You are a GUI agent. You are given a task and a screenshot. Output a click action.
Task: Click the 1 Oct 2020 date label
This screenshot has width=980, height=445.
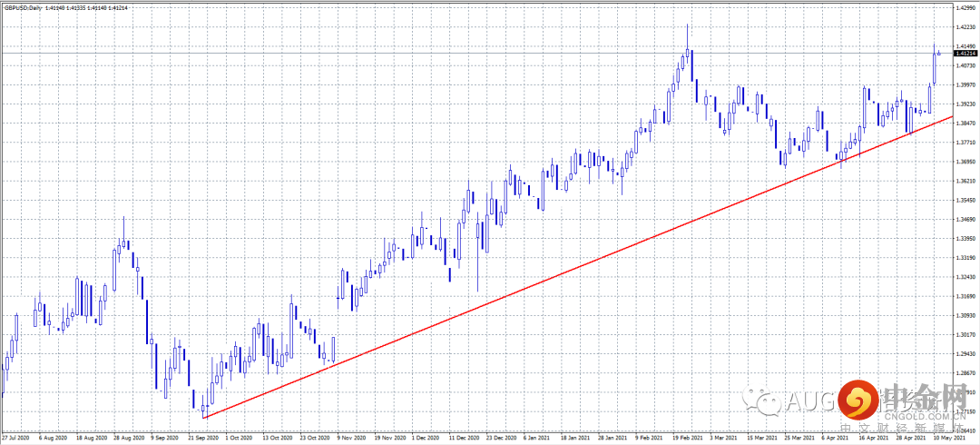[239, 440]
